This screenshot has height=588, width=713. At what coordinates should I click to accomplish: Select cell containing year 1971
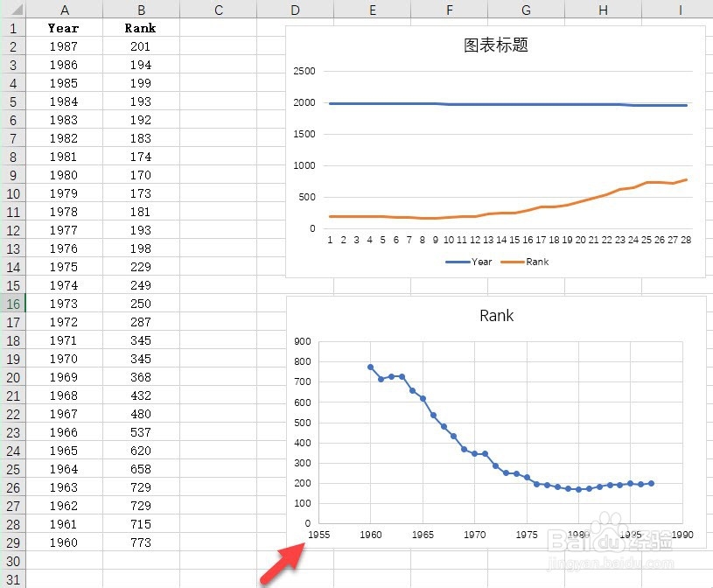pos(64,340)
